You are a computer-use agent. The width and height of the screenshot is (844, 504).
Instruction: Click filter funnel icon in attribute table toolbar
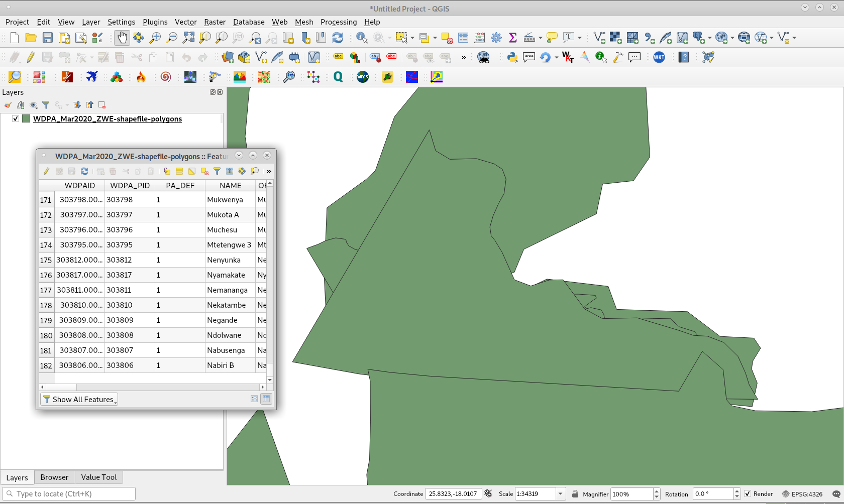pos(217,171)
